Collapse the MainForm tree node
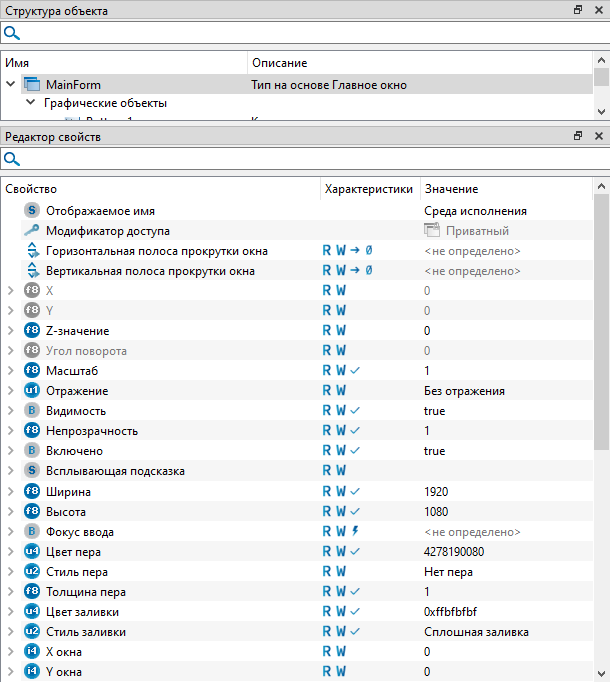610x682 pixels. click(10, 85)
